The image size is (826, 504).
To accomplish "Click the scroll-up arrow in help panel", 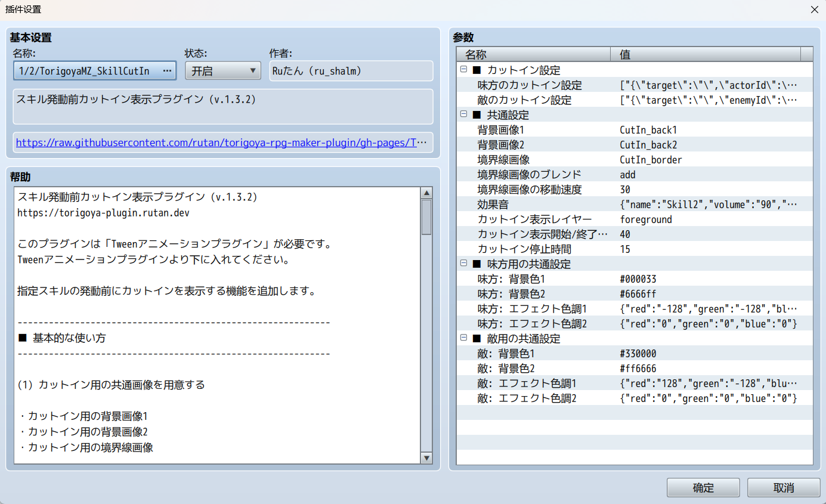I will click(426, 193).
